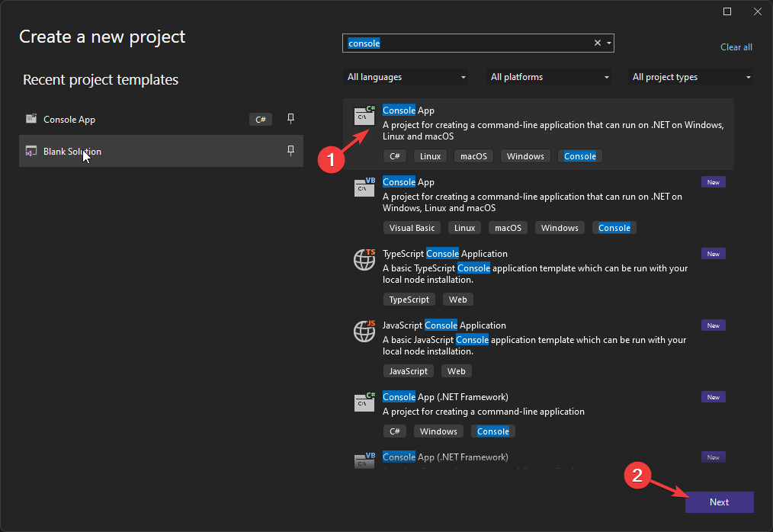Expand the search history dropdown arrow
773x532 pixels.
(609, 43)
